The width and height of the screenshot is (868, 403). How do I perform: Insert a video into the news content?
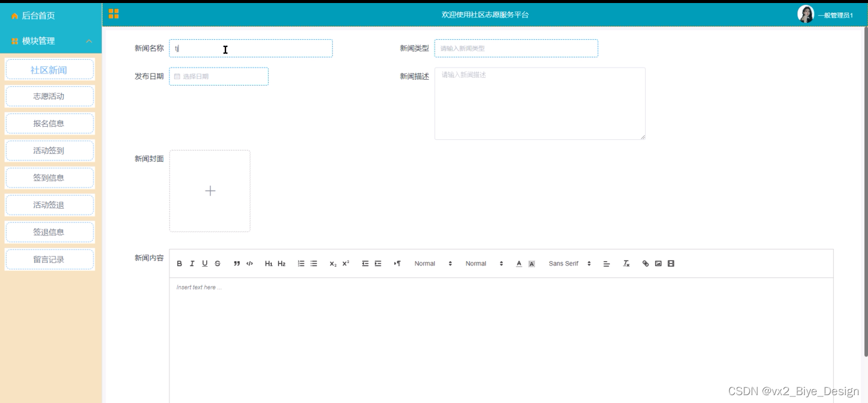(671, 264)
